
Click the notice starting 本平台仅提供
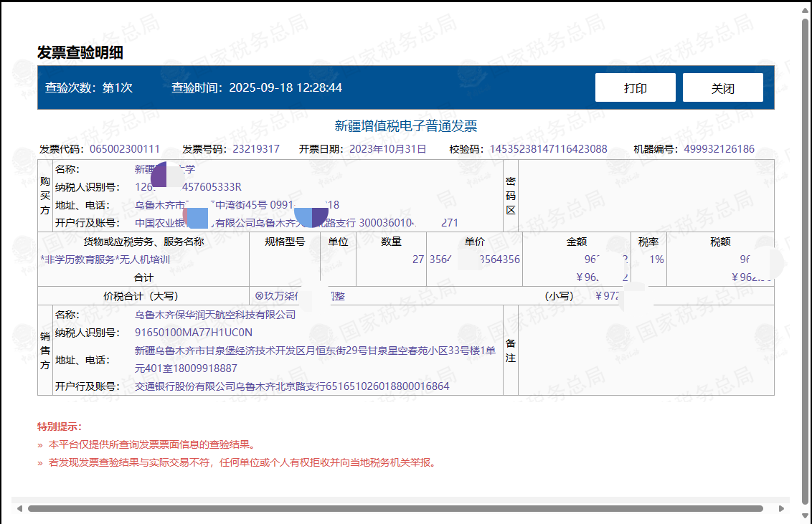[x=152, y=444]
